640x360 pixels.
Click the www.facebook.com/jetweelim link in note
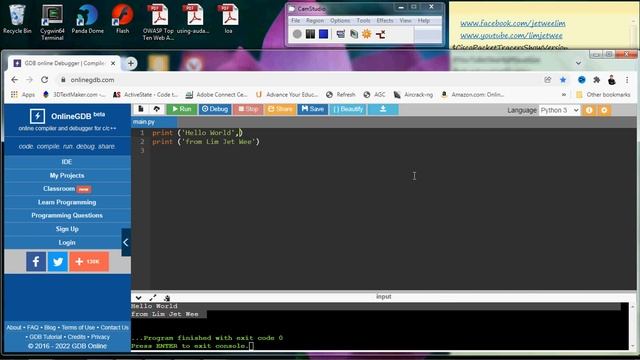[513, 23]
